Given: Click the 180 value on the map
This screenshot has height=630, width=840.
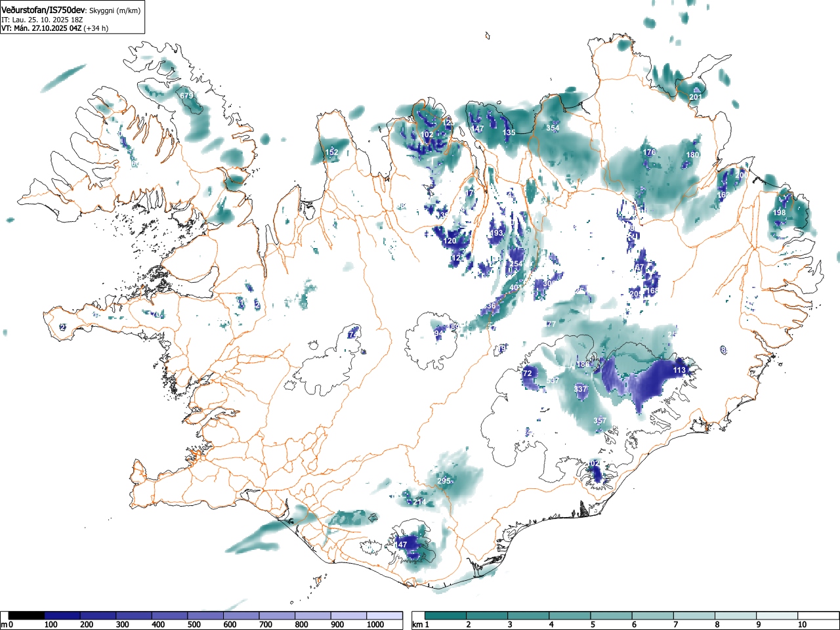Looking at the screenshot, I should click(693, 155).
